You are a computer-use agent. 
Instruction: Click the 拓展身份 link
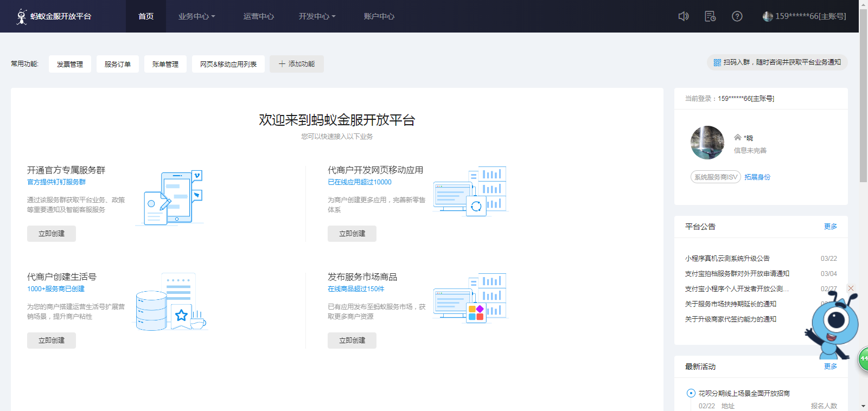tap(757, 177)
